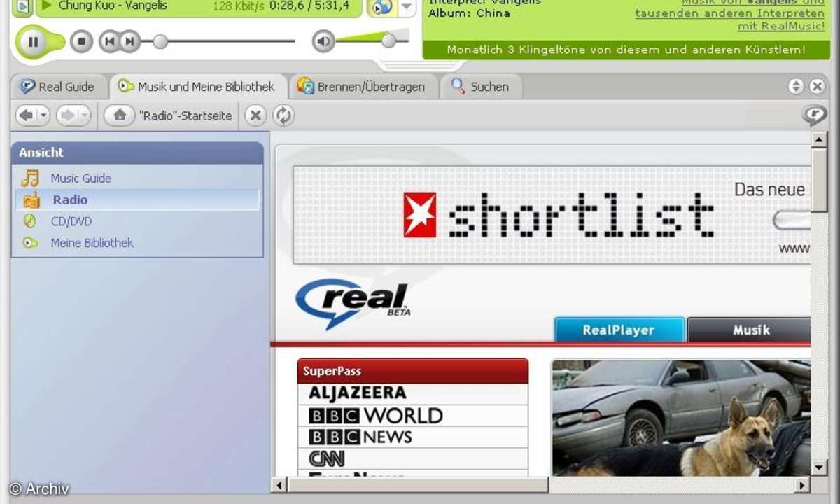Open the Suchen tab
This screenshot has width=840, height=504.
480,87
